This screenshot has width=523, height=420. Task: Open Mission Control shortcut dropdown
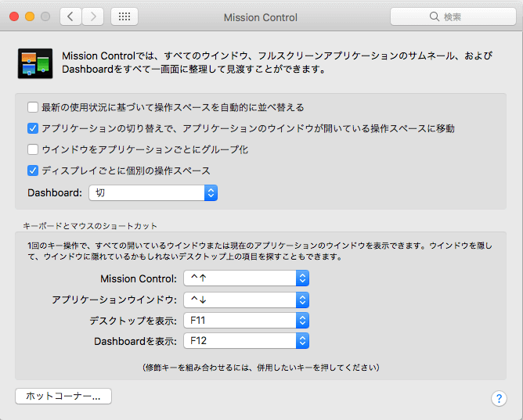click(246, 278)
